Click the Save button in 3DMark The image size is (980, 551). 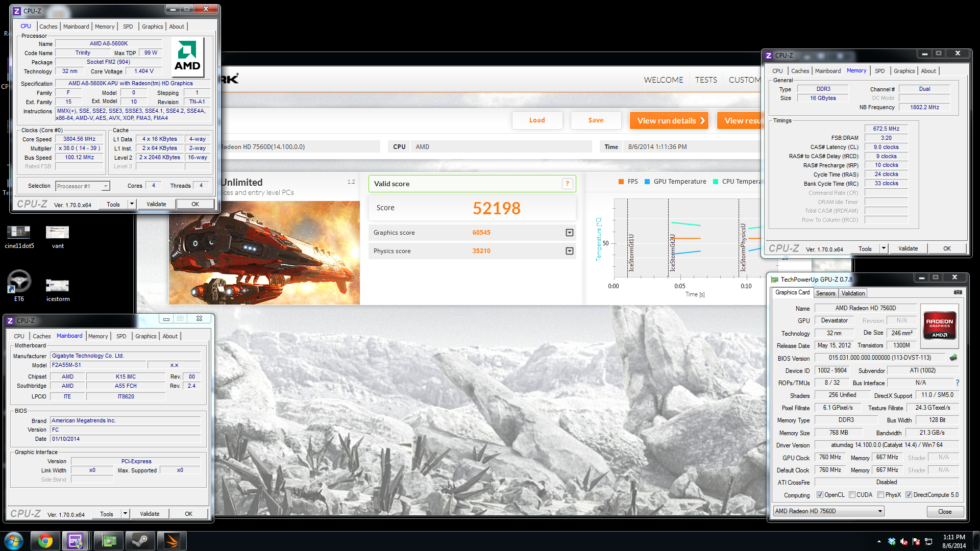click(596, 120)
